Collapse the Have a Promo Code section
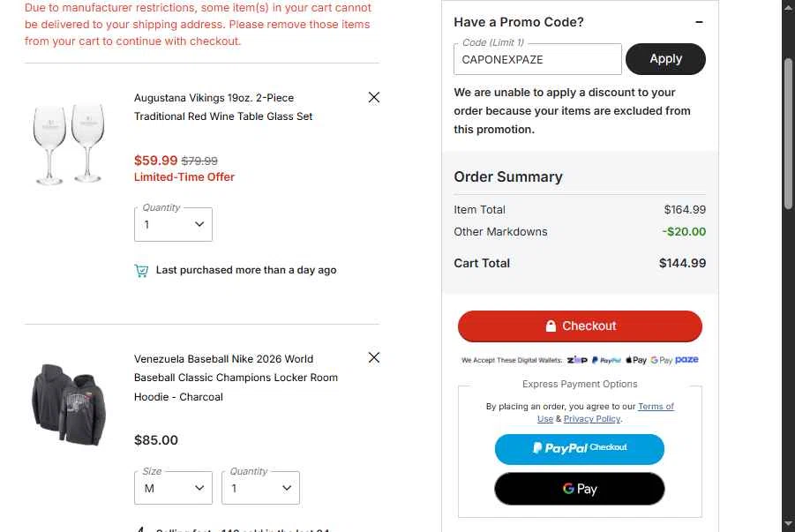This screenshot has width=795, height=532. pyautogui.click(x=699, y=22)
